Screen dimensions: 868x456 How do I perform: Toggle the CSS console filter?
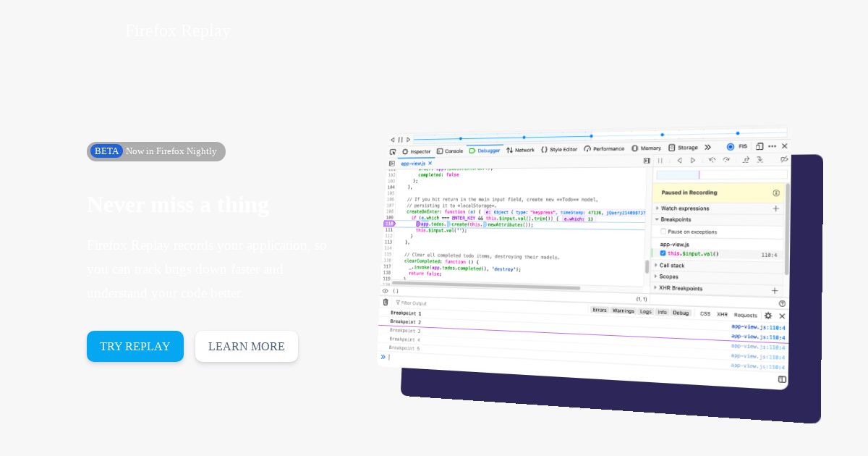[705, 313]
